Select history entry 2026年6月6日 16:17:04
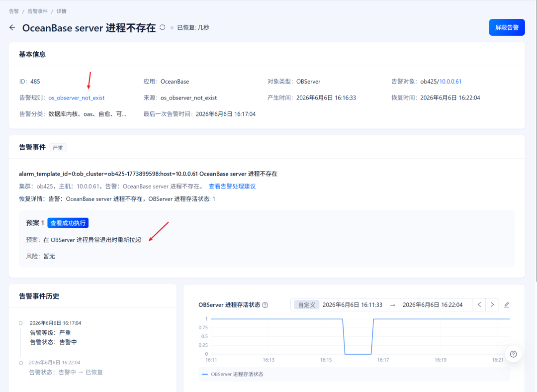Viewport: 537px width, 392px height. [x=55, y=323]
